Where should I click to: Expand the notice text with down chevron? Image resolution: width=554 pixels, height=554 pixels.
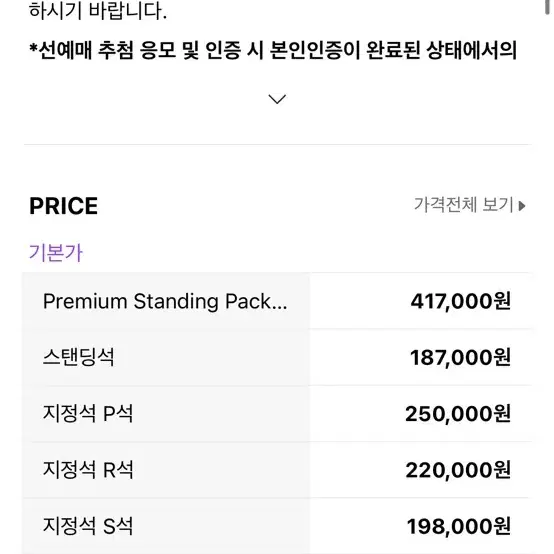click(277, 99)
